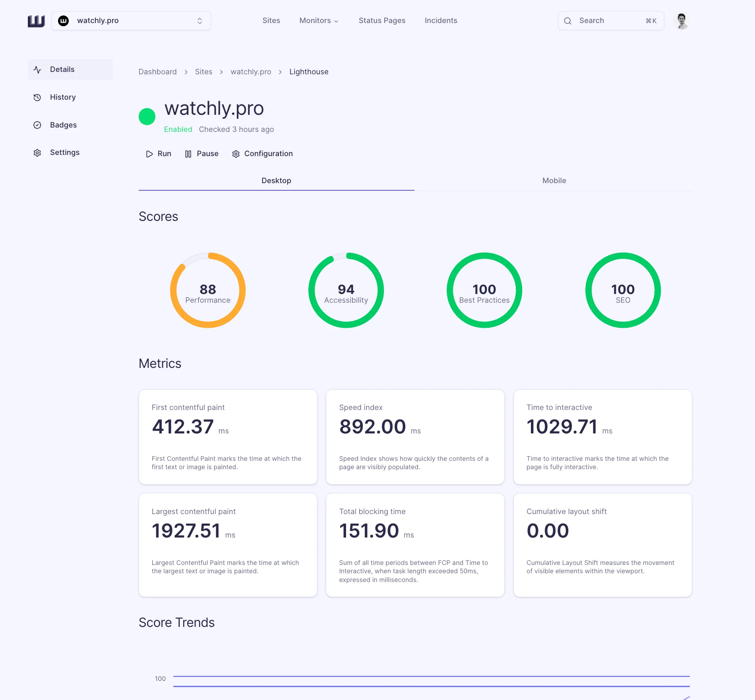Switch to the Mobile tab
This screenshot has height=700, width=755.
pyautogui.click(x=554, y=181)
